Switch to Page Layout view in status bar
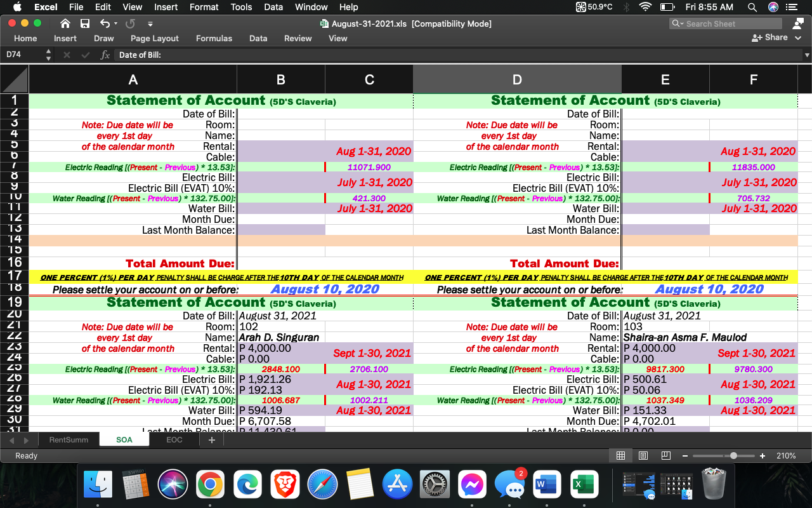The image size is (812, 508). 643,456
